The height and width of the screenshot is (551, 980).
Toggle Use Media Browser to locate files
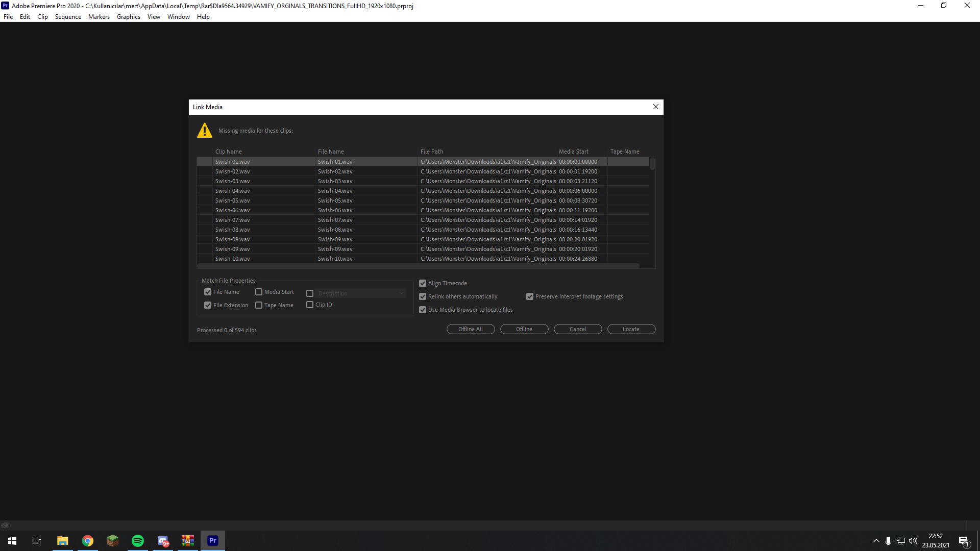pyautogui.click(x=423, y=310)
